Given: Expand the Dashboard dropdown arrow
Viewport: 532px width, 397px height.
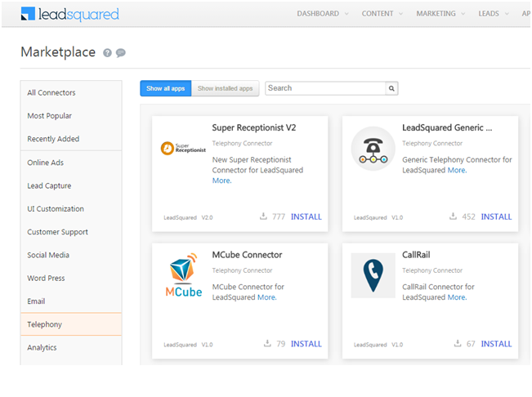Looking at the screenshot, I should (346, 14).
